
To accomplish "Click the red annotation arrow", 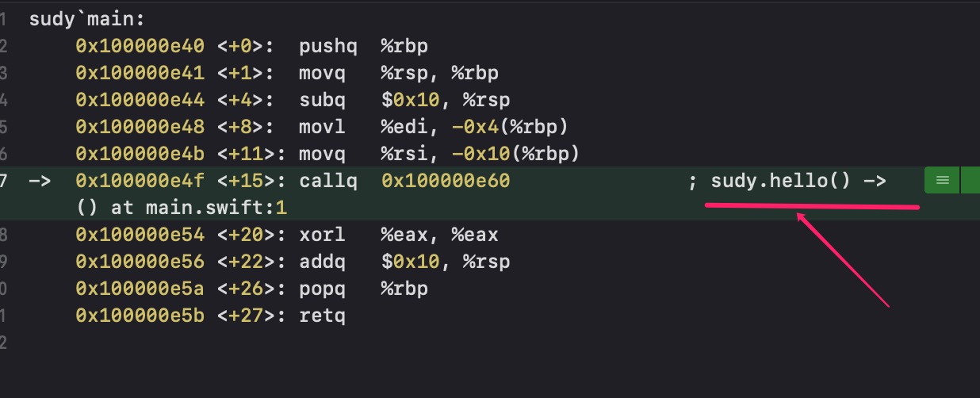I will pos(844,258).
